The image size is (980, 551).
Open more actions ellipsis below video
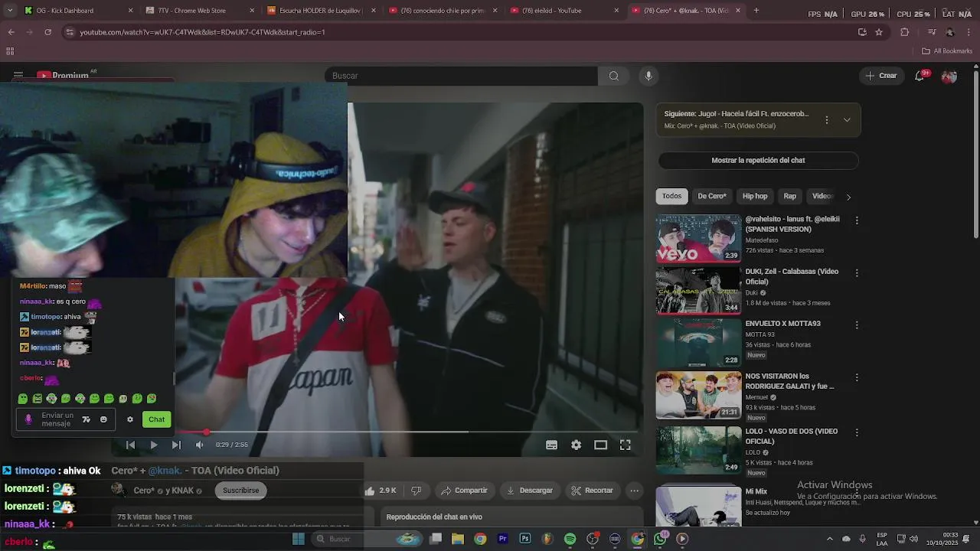[x=634, y=491]
